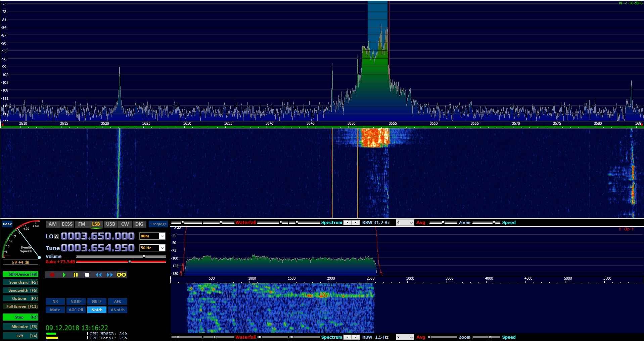
Task: Click the white stop playback icon
Action: coord(87,275)
